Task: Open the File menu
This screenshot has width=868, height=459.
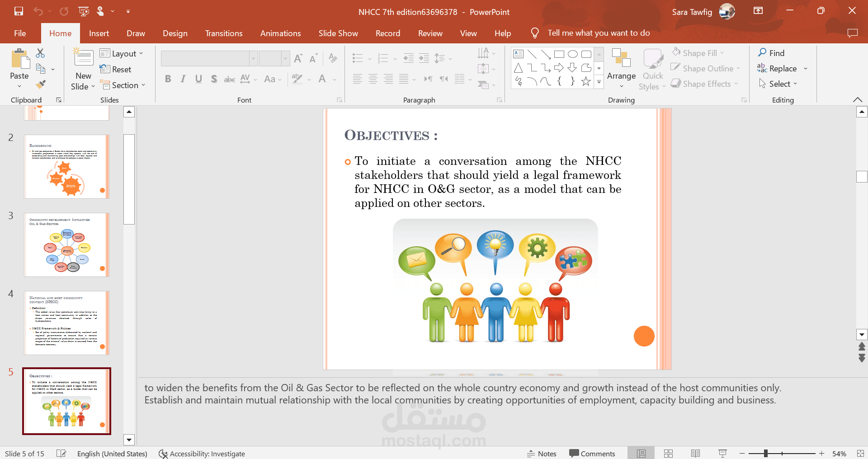Action: tap(20, 33)
